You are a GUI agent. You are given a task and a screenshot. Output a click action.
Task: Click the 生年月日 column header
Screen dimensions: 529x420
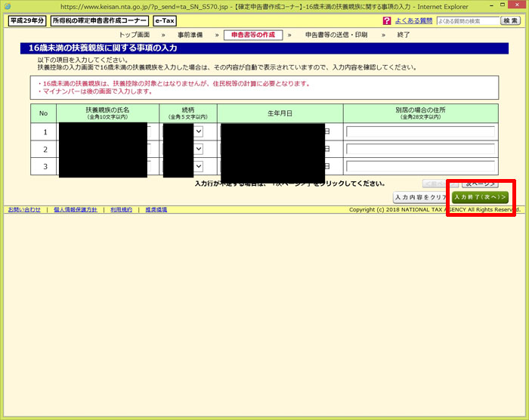(280, 113)
